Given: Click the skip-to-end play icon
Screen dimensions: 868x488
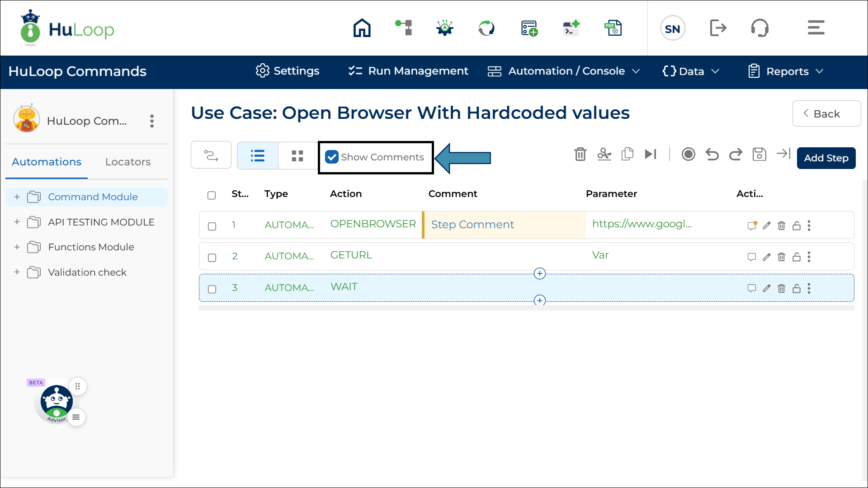Looking at the screenshot, I should pos(651,154).
